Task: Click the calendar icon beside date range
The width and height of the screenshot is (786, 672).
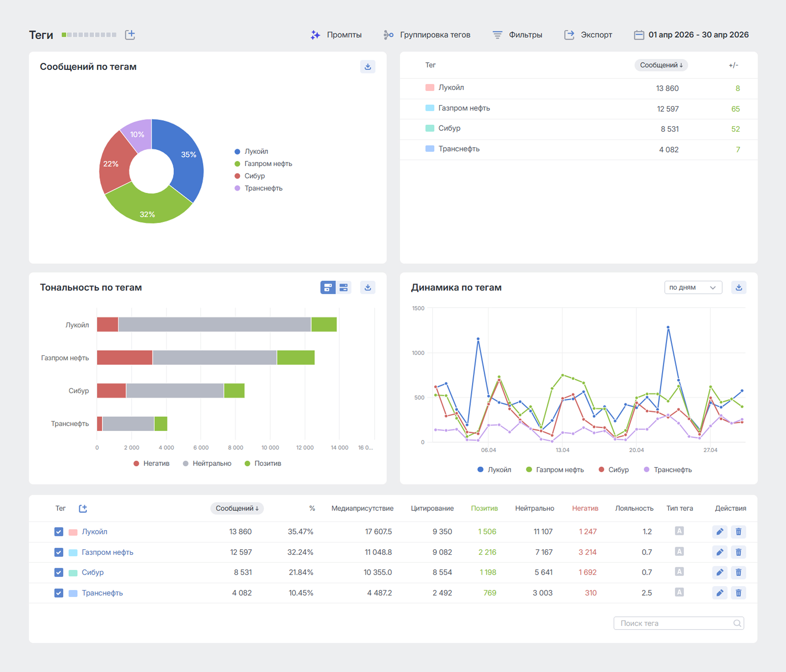Action: click(639, 35)
